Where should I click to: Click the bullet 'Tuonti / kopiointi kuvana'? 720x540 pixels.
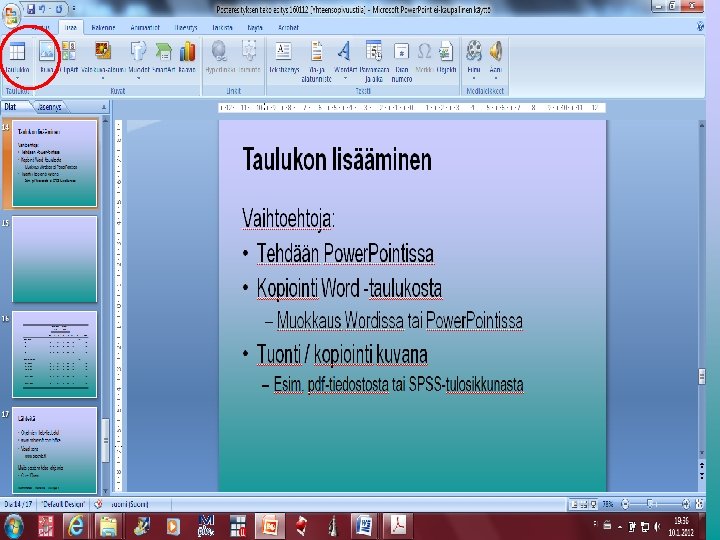(x=342, y=354)
